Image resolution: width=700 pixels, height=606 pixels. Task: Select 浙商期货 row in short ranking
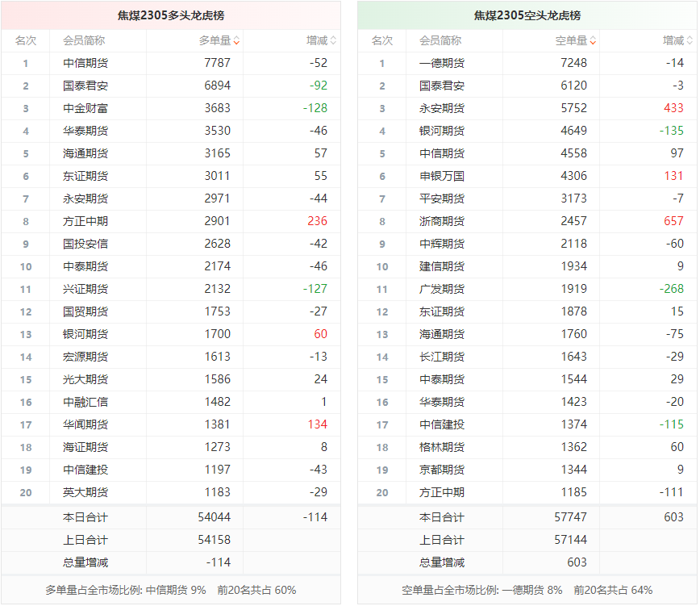[x=441, y=221]
